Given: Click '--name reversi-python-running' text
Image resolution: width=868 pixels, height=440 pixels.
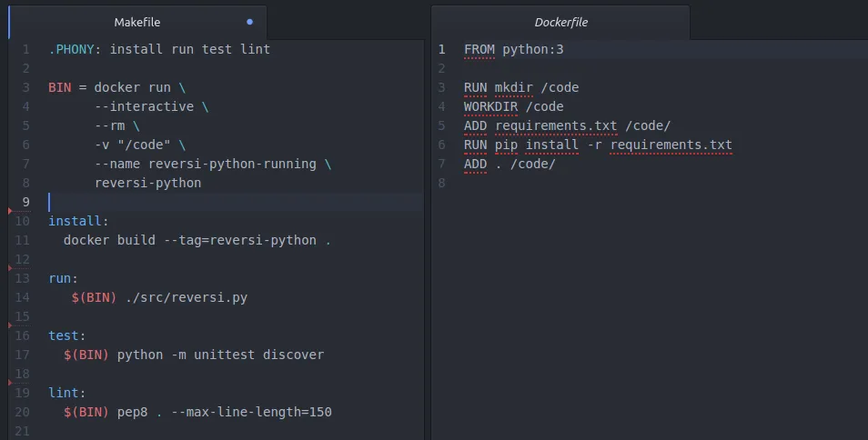Looking at the screenshot, I should pyautogui.click(x=206, y=164).
